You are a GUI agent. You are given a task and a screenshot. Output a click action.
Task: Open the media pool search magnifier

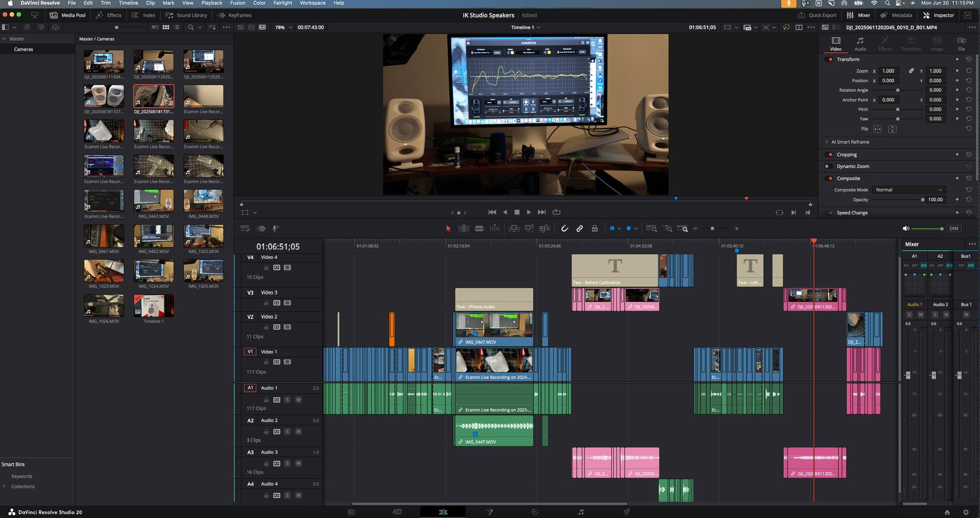pos(191,27)
